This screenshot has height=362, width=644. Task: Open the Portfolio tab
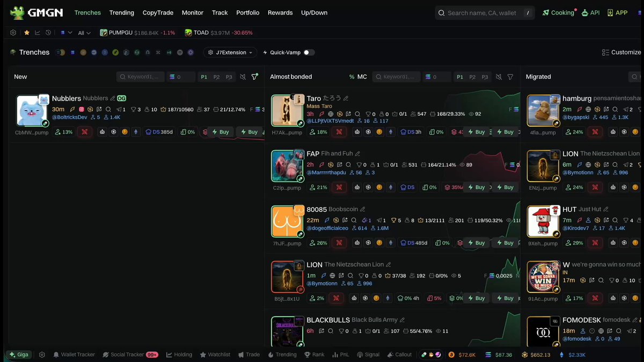[x=247, y=12]
